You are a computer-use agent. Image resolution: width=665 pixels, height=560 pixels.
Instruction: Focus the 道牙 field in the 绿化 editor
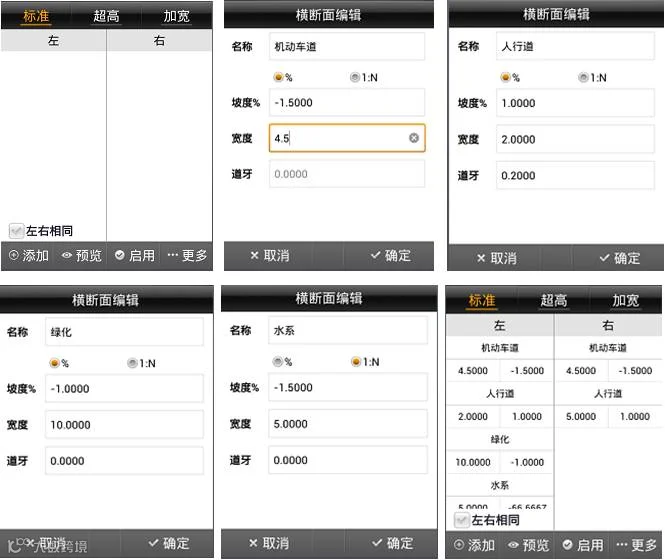124,461
